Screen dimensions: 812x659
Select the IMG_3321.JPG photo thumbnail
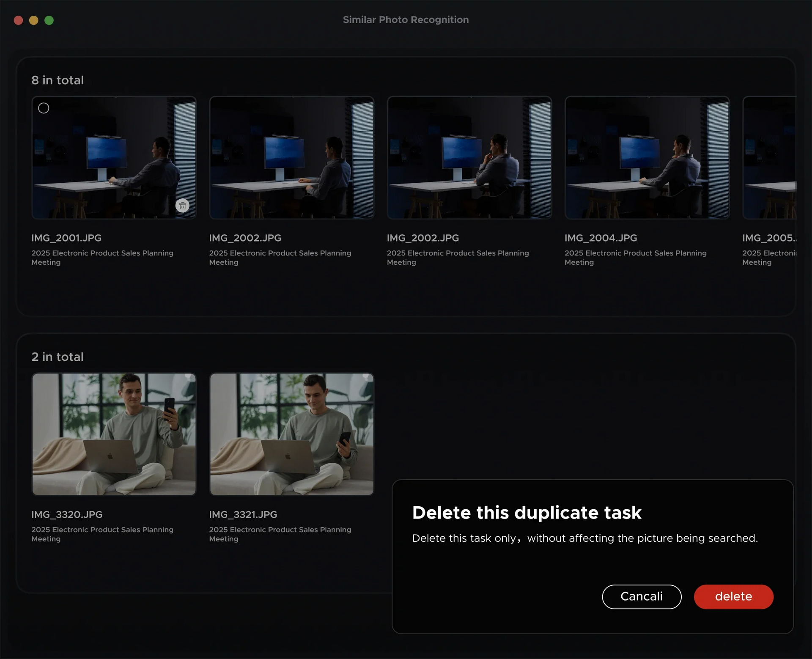(x=291, y=434)
